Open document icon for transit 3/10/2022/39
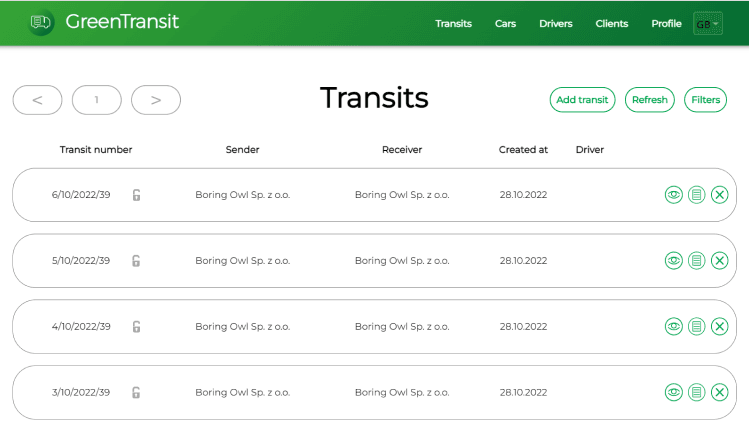 coord(697,392)
